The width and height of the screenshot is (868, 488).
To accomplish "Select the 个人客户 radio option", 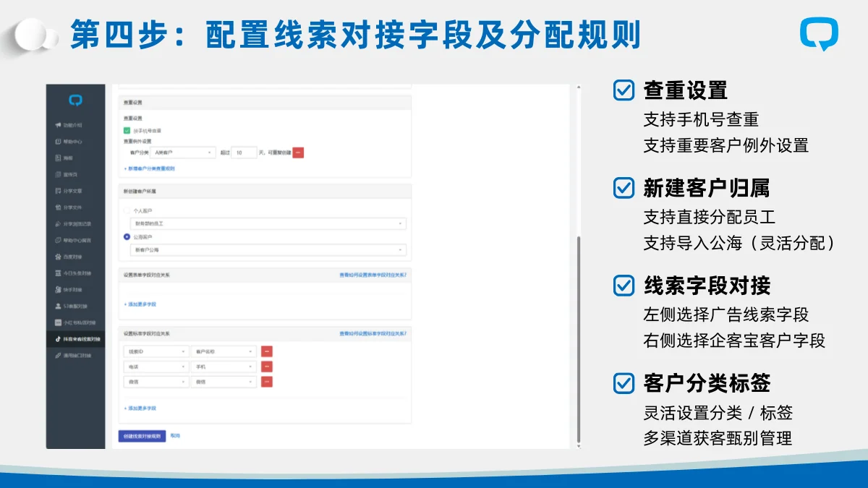I will click(x=127, y=211).
